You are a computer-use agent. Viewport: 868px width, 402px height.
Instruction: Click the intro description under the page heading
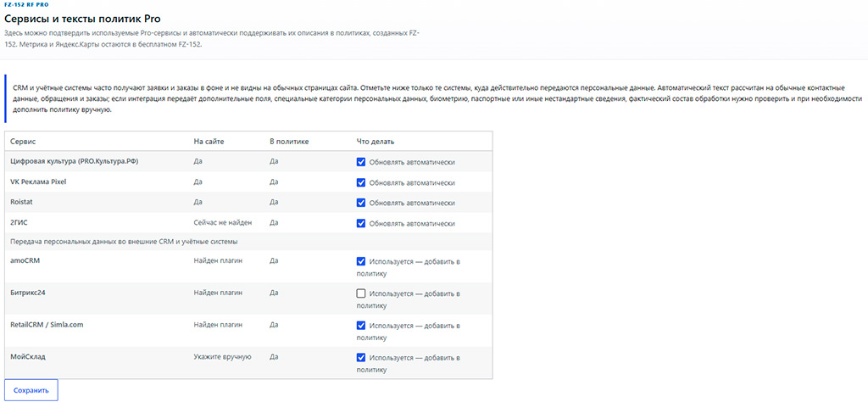(x=211, y=39)
